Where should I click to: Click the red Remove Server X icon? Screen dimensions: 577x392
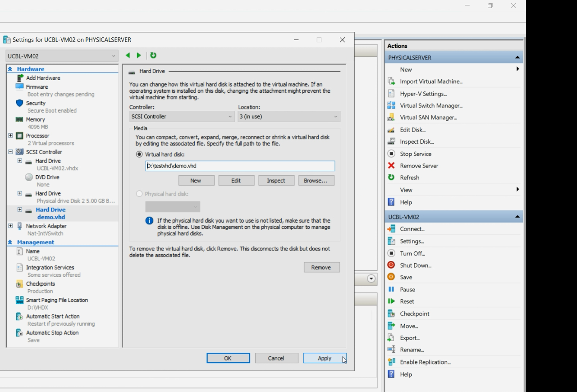coord(391,165)
